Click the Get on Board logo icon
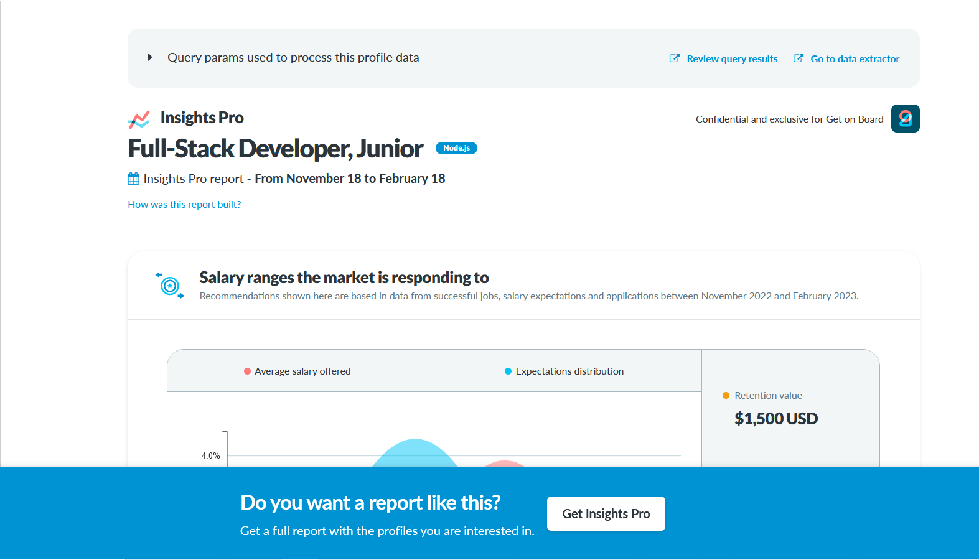Viewport: 979px width, 560px height. [x=905, y=119]
